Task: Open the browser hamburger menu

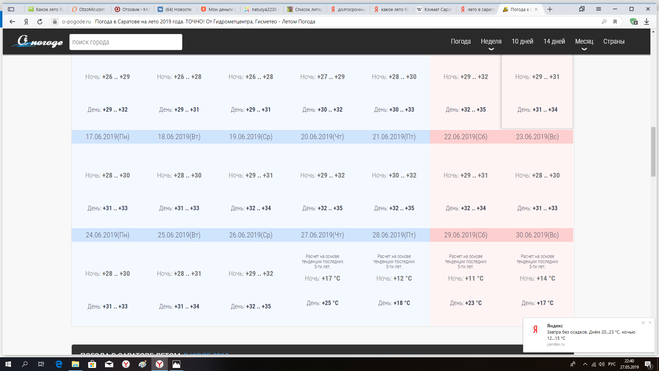Action: pyautogui.click(x=598, y=9)
